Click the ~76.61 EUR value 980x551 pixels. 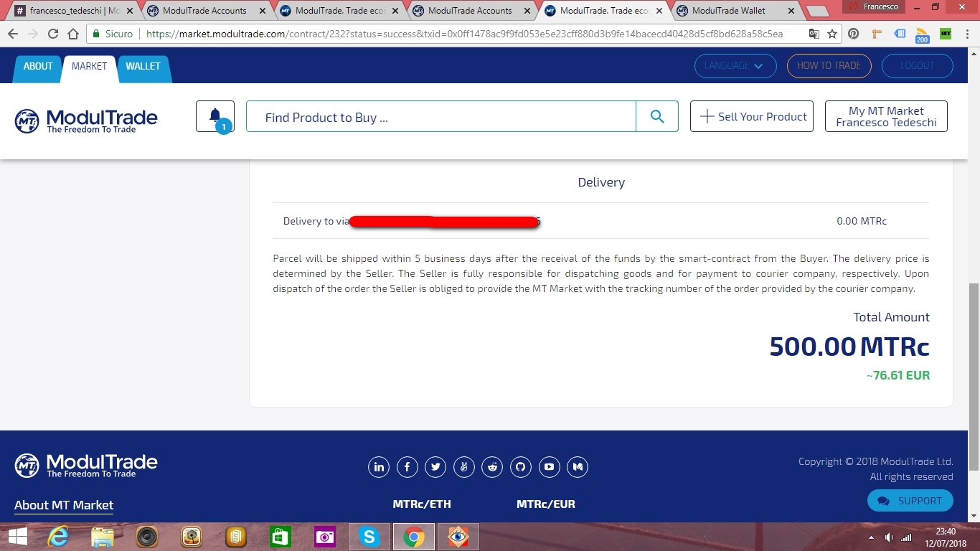tap(898, 375)
